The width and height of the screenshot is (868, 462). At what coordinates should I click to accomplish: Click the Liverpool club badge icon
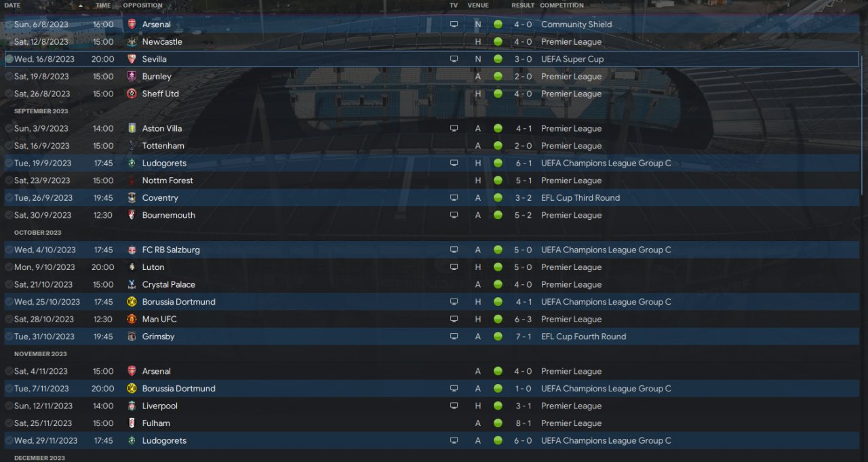(x=132, y=406)
